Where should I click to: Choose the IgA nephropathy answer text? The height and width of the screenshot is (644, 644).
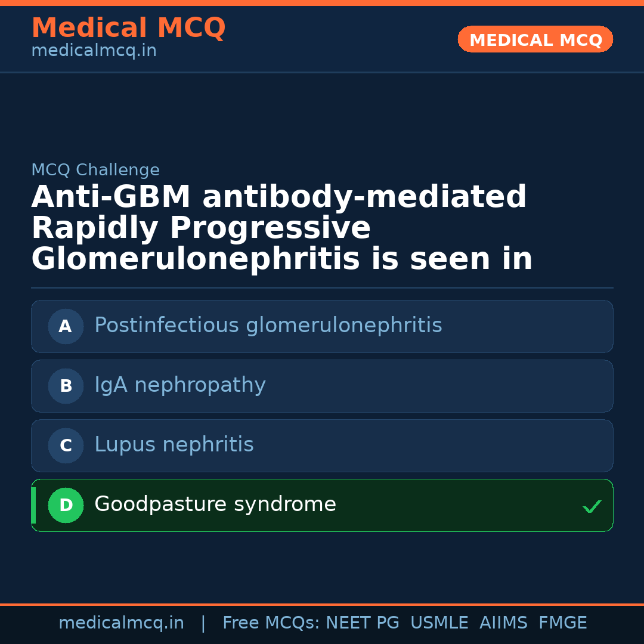(179, 385)
